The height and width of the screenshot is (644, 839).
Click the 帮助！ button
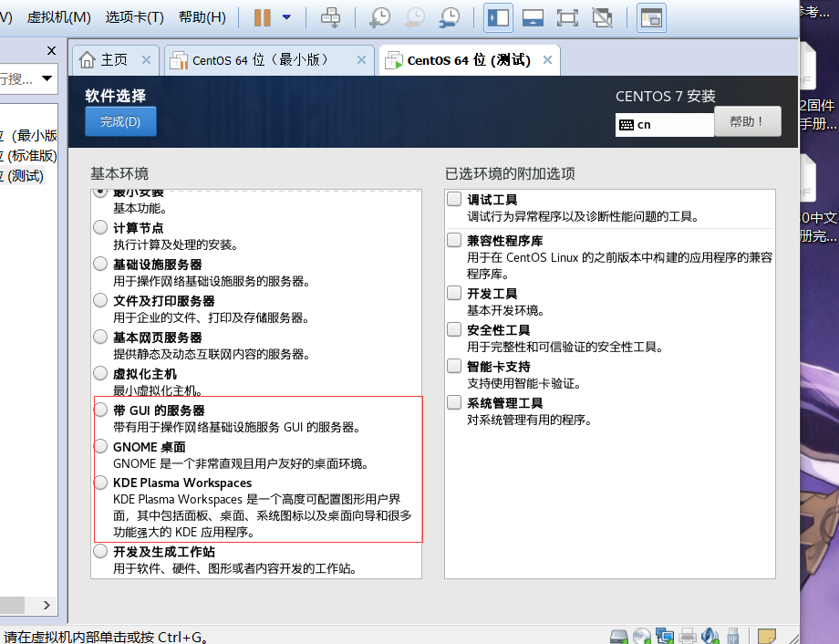pyautogui.click(x=748, y=121)
